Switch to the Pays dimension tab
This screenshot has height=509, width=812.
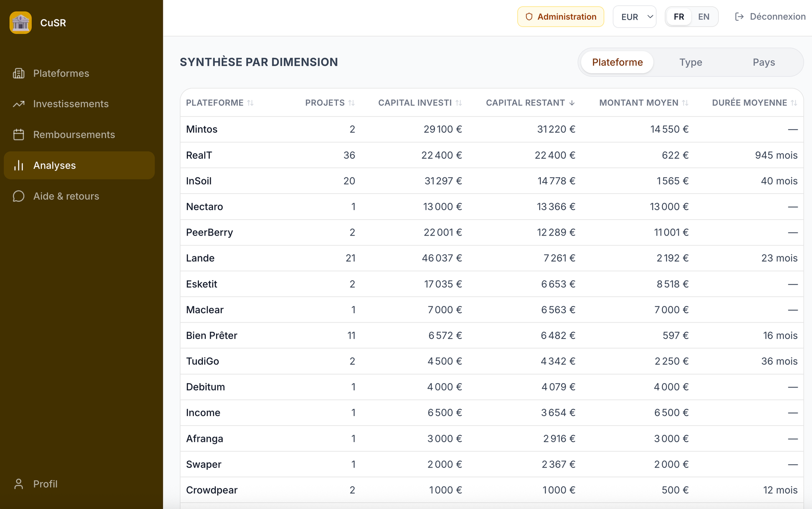[x=764, y=62]
